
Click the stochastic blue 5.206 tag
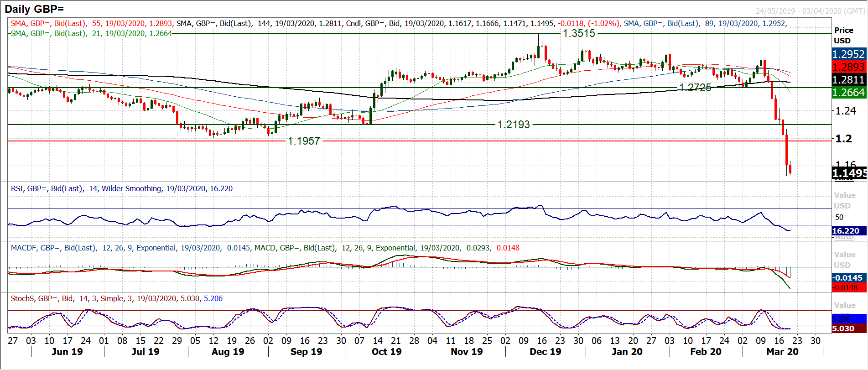848,319
